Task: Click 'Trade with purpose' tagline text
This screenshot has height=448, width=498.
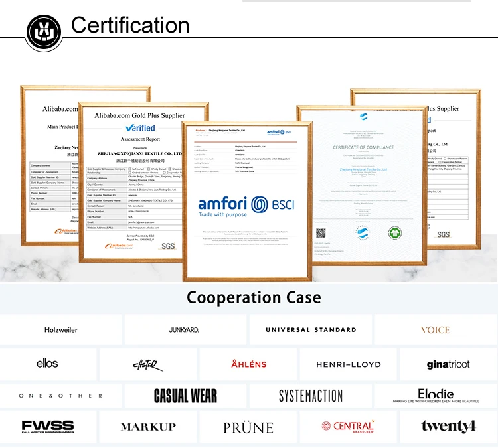Action: 222,214
